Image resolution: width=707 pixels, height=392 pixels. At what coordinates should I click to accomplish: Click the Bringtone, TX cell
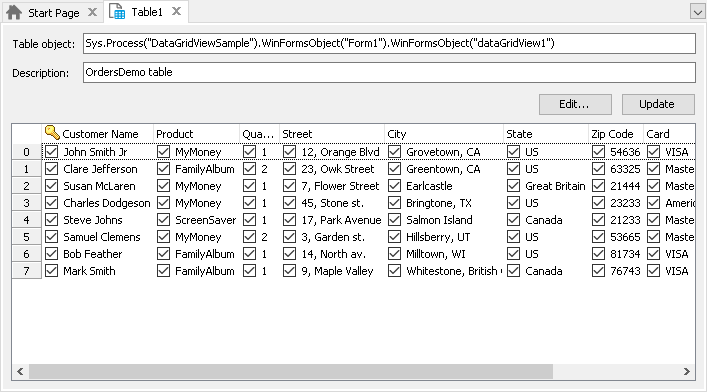pyautogui.click(x=439, y=203)
